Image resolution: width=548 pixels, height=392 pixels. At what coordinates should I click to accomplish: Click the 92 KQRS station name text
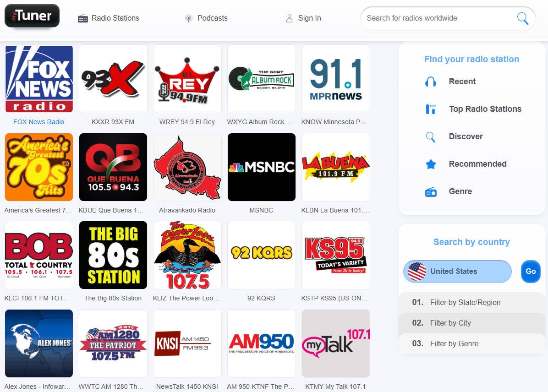tap(261, 299)
